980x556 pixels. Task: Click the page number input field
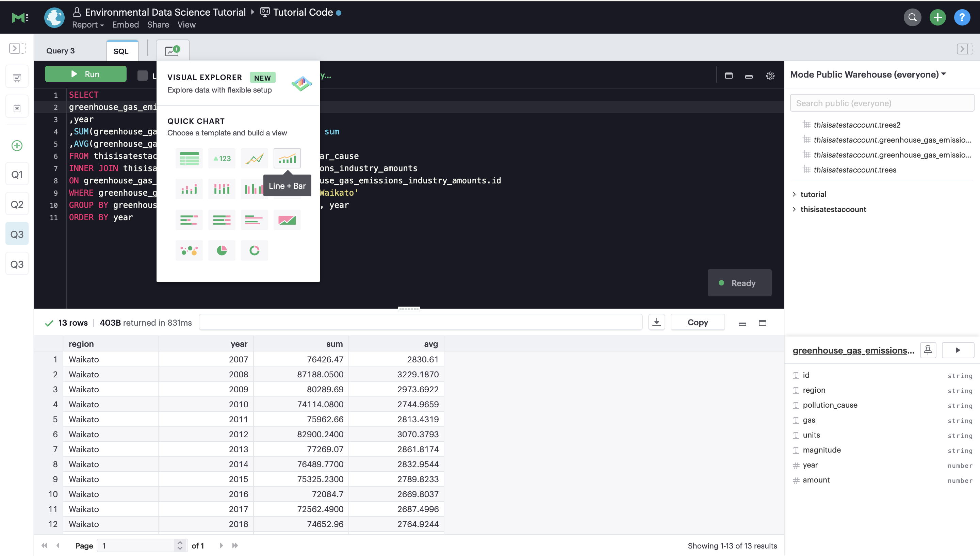(x=135, y=545)
